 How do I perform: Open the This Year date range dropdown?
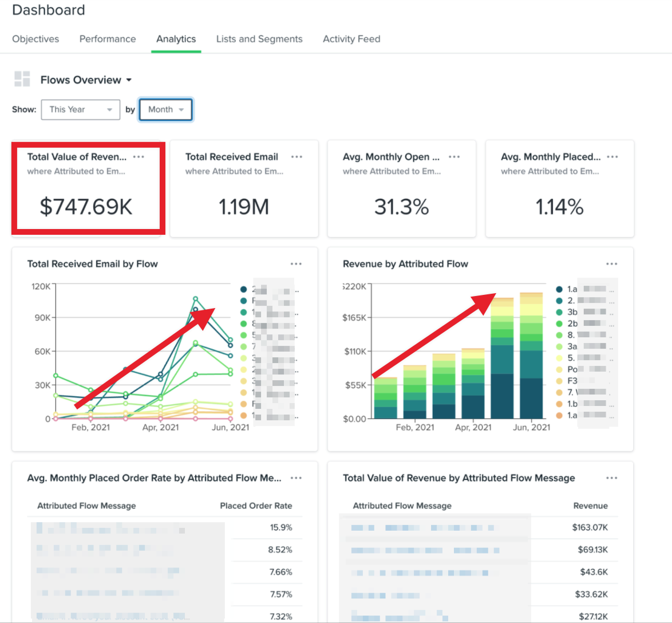[x=80, y=109]
